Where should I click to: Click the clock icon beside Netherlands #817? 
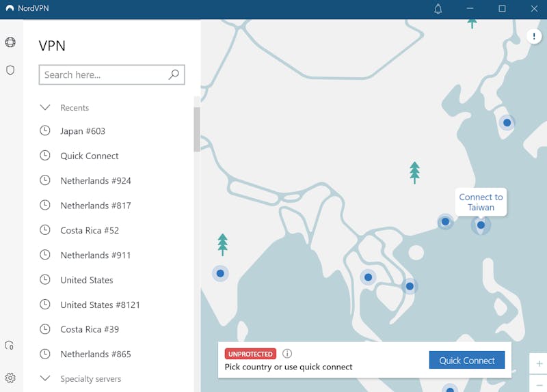coord(44,205)
